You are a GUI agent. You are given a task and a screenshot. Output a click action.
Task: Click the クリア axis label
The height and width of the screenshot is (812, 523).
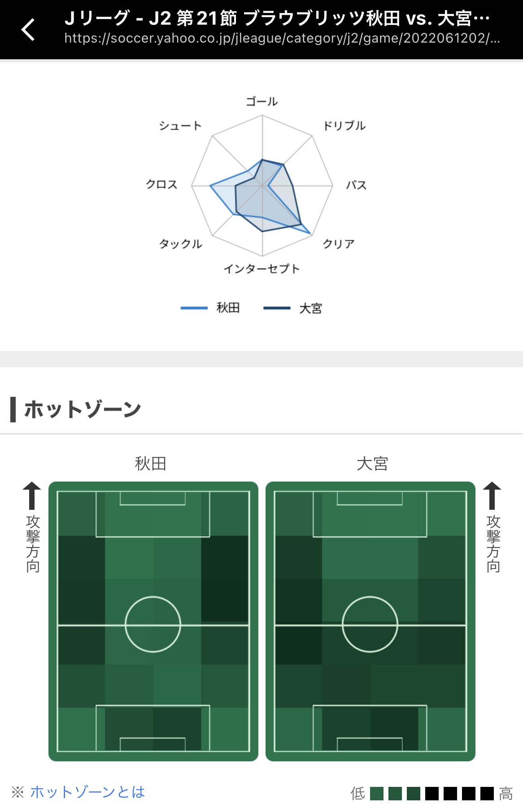click(339, 244)
